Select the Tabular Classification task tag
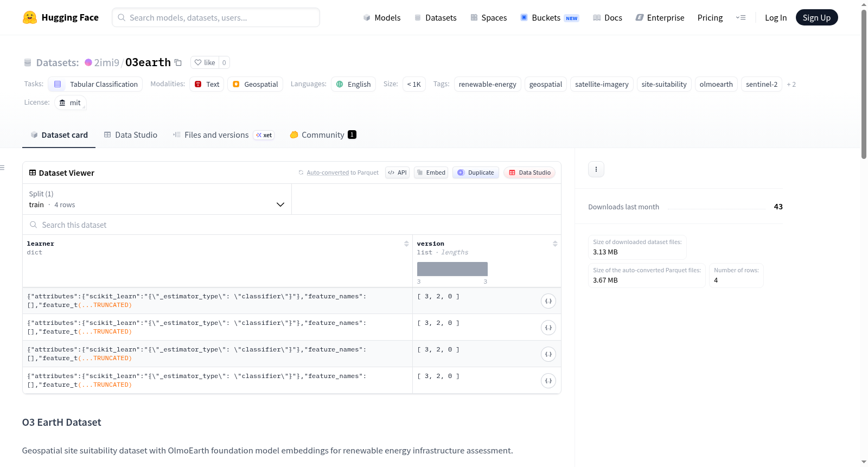868x467 pixels. (95, 84)
